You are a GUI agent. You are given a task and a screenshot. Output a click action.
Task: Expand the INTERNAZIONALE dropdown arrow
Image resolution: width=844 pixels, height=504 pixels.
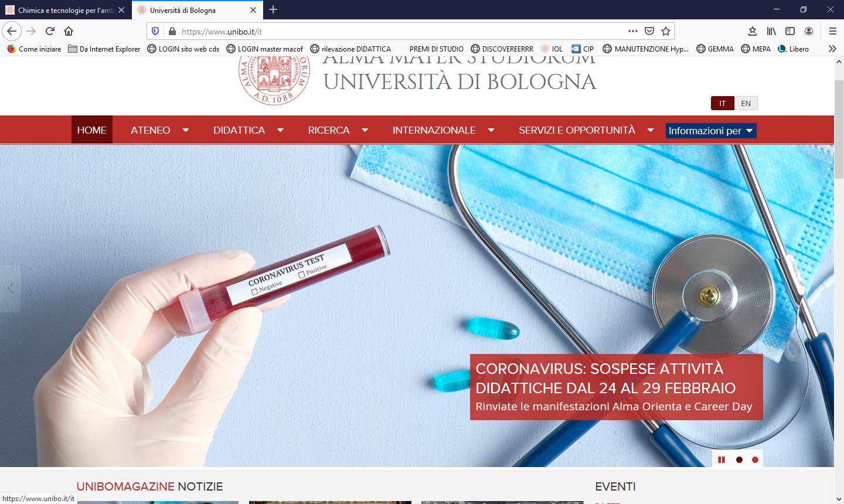pos(491,130)
